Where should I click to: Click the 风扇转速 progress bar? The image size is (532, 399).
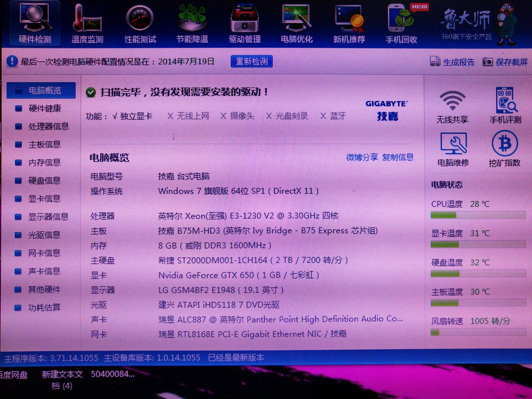point(478,332)
